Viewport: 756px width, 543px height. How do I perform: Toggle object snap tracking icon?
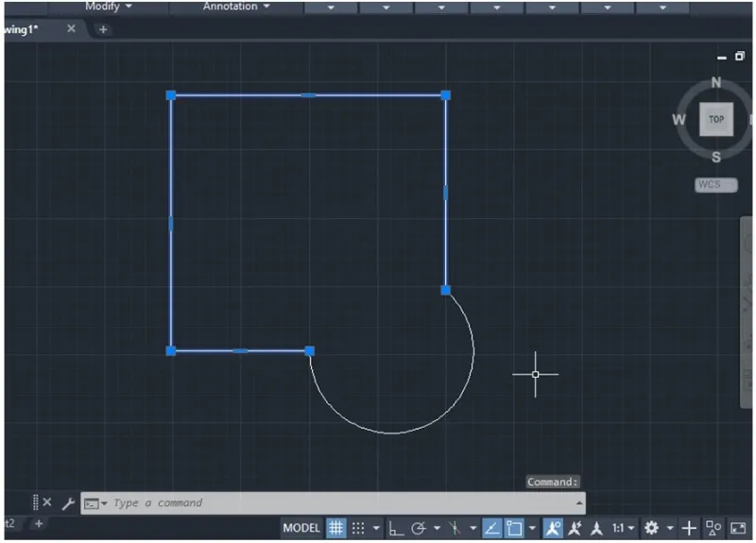(x=491, y=528)
